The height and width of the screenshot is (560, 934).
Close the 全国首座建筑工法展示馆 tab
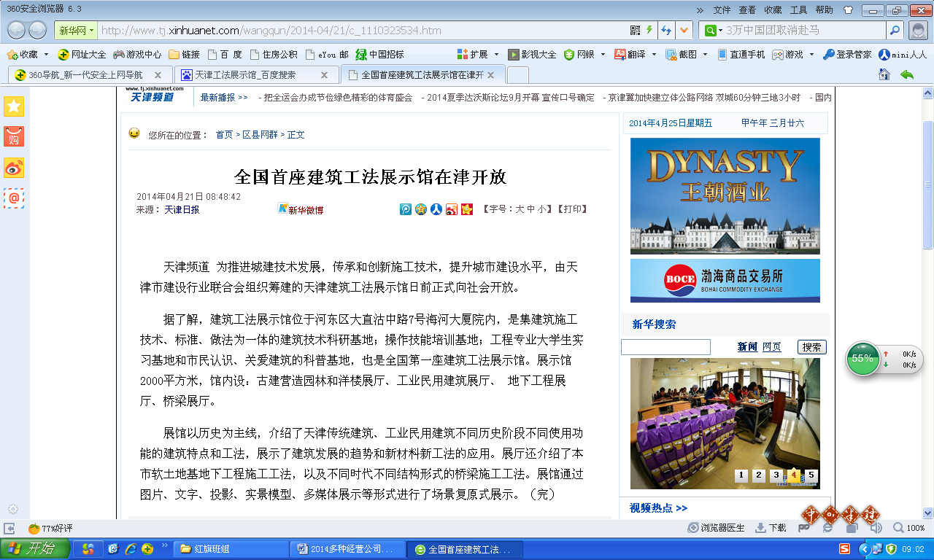(492, 74)
